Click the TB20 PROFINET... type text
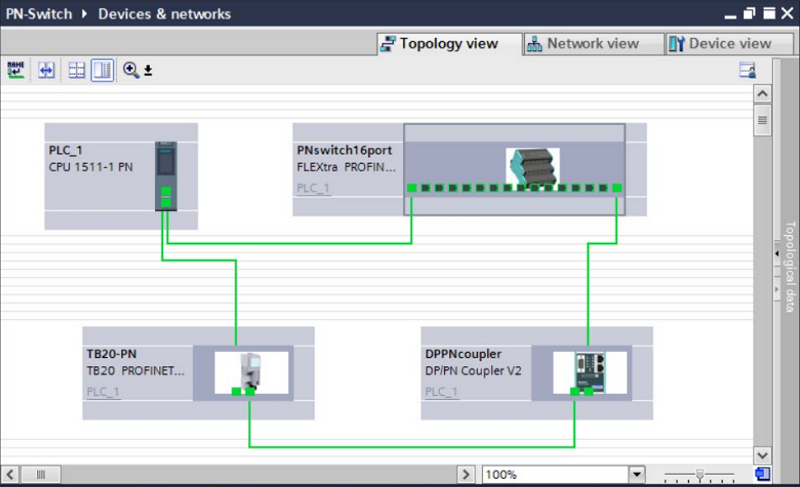Image resolution: width=800 pixels, height=487 pixels. [136, 371]
